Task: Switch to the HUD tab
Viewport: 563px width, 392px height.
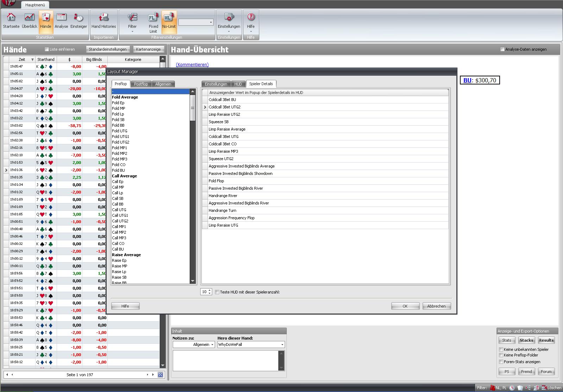Action: [x=238, y=84]
